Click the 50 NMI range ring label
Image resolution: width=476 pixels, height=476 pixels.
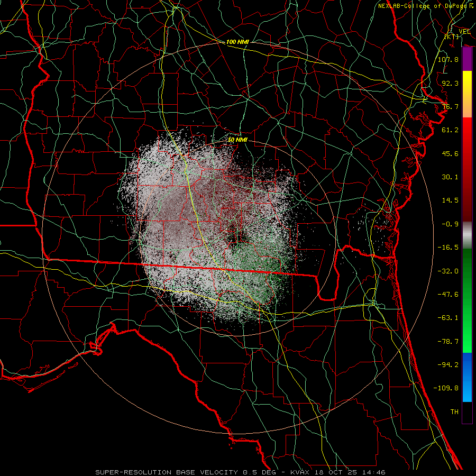coord(237,140)
